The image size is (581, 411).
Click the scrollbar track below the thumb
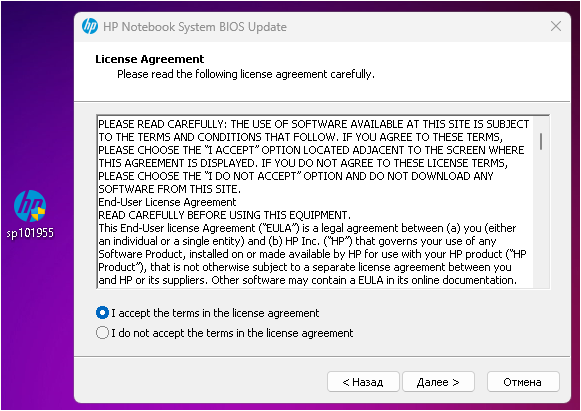541,219
